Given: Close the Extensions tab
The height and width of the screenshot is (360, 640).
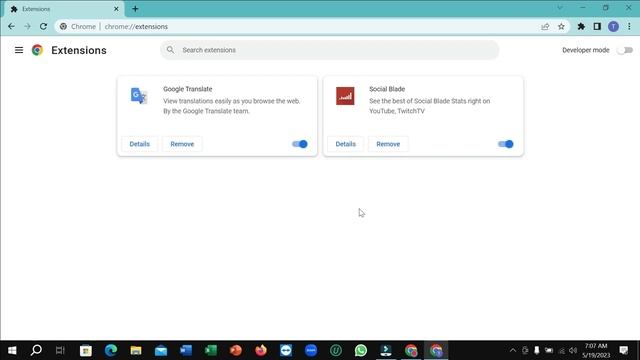Looking at the screenshot, I should [116, 9].
